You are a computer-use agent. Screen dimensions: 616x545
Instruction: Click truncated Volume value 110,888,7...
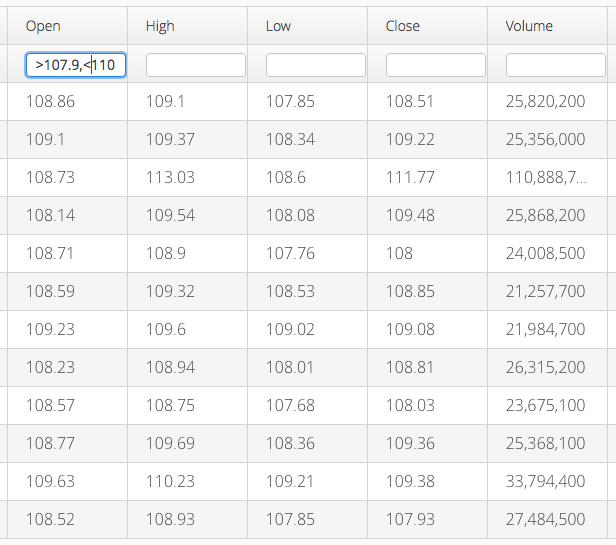pyautogui.click(x=546, y=177)
